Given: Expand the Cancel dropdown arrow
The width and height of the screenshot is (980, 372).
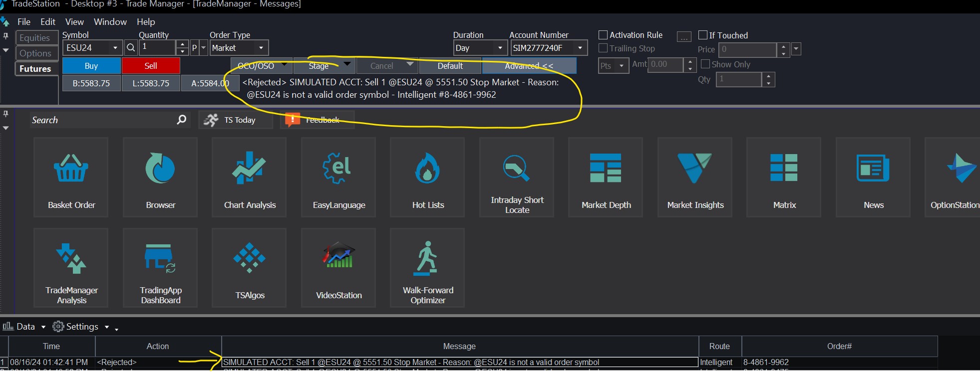Looking at the screenshot, I should click(x=410, y=65).
